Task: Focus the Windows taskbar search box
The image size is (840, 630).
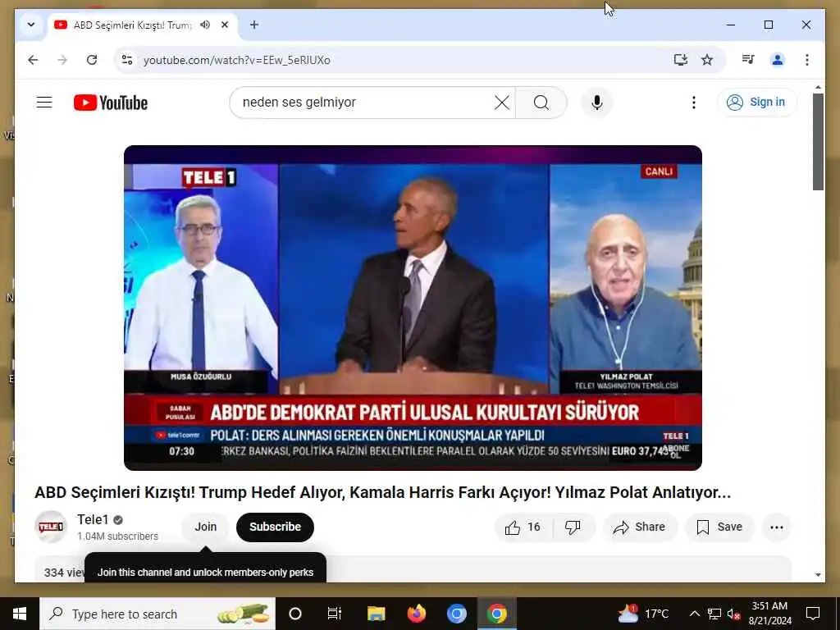Action: 157,614
